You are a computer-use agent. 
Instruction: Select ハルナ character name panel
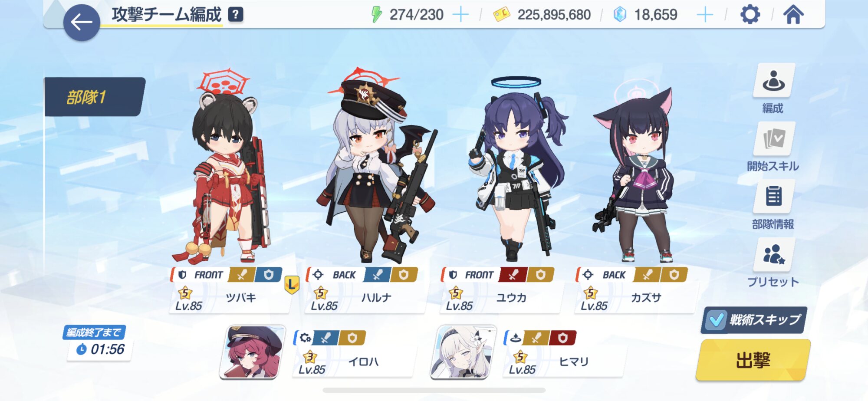click(x=365, y=298)
